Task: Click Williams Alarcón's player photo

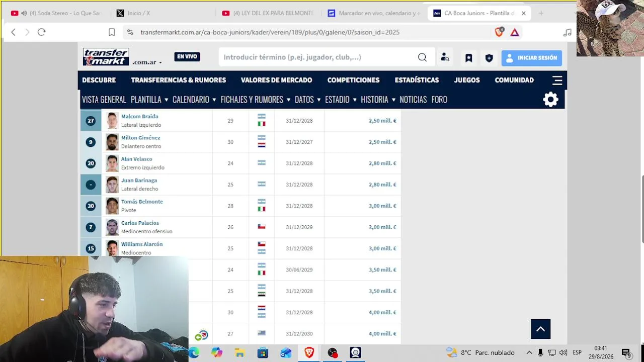Action: tap(112, 248)
